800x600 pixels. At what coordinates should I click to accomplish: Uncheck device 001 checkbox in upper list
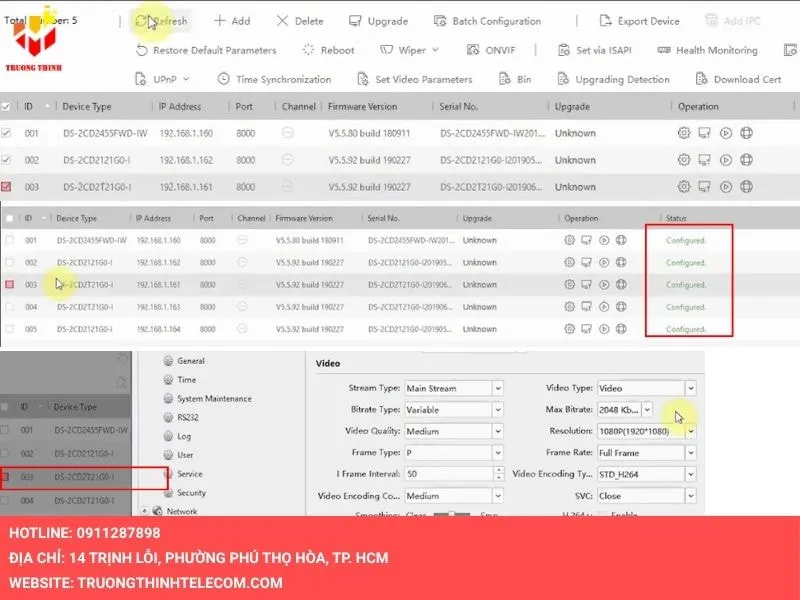pos(7,133)
